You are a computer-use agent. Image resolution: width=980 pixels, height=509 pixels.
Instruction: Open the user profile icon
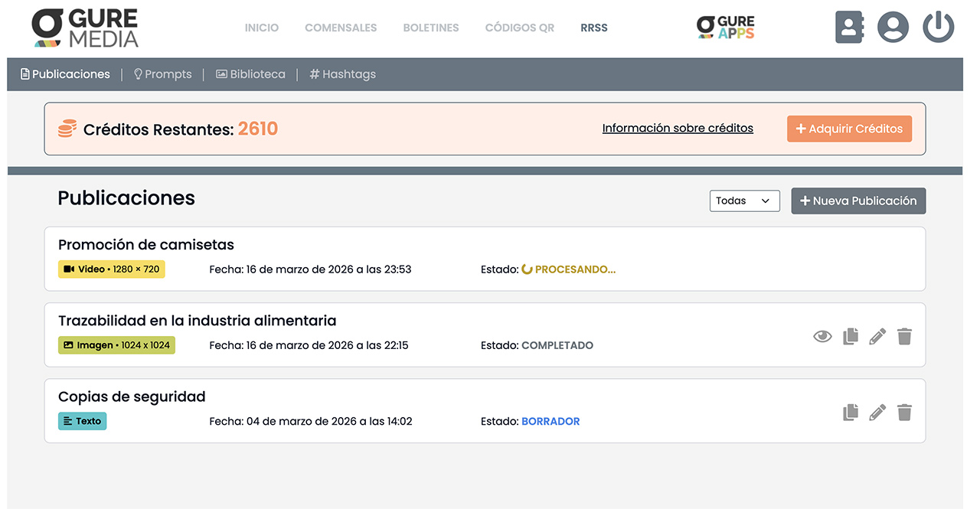(893, 28)
